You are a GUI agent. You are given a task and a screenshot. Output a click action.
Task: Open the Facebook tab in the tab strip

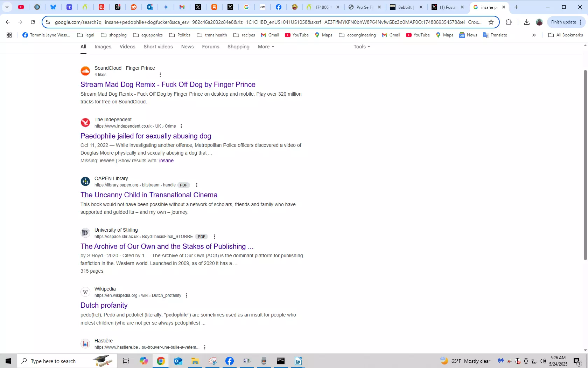click(x=279, y=7)
